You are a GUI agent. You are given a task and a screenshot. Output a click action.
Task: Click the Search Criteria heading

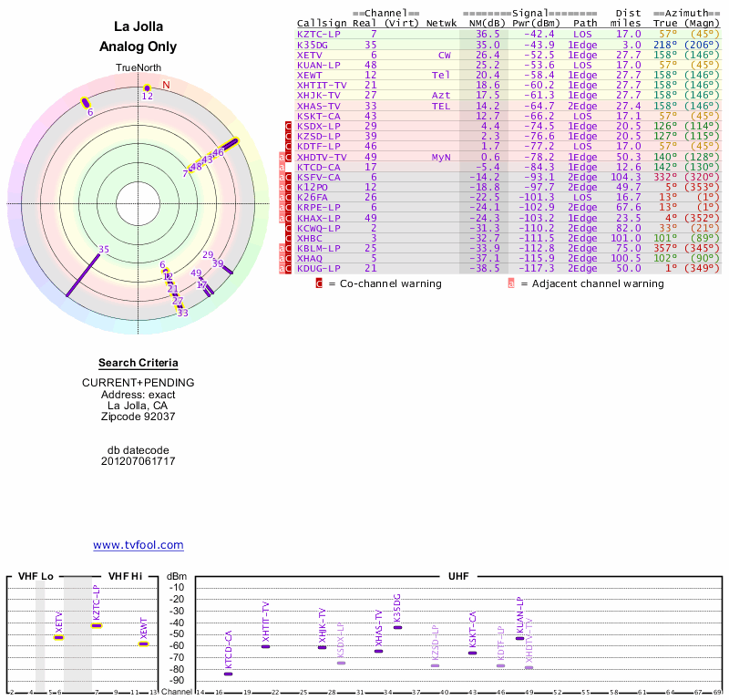coord(138,363)
